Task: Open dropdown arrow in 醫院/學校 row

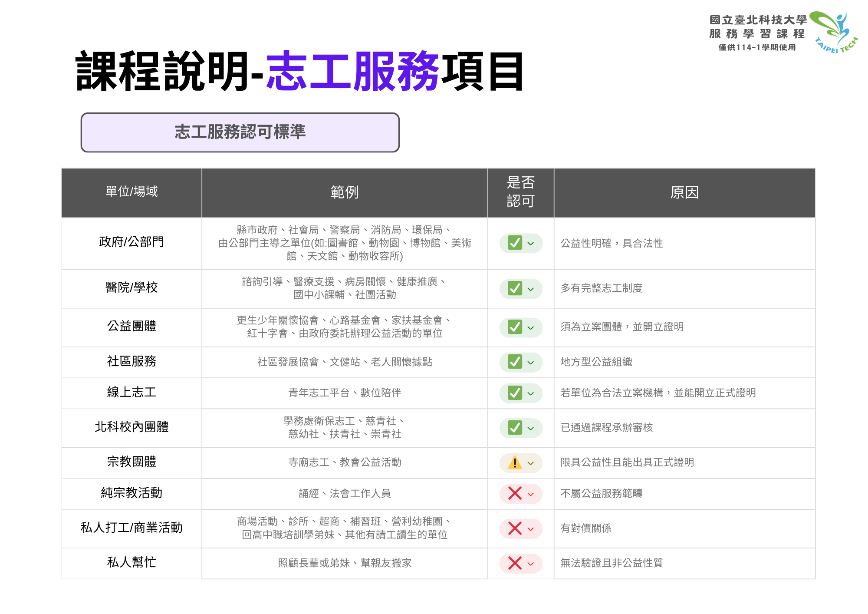Action: point(531,289)
